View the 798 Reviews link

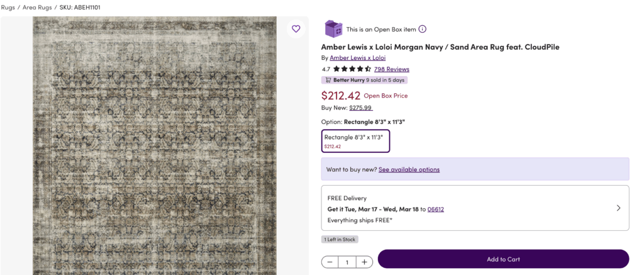click(x=391, y=69)
